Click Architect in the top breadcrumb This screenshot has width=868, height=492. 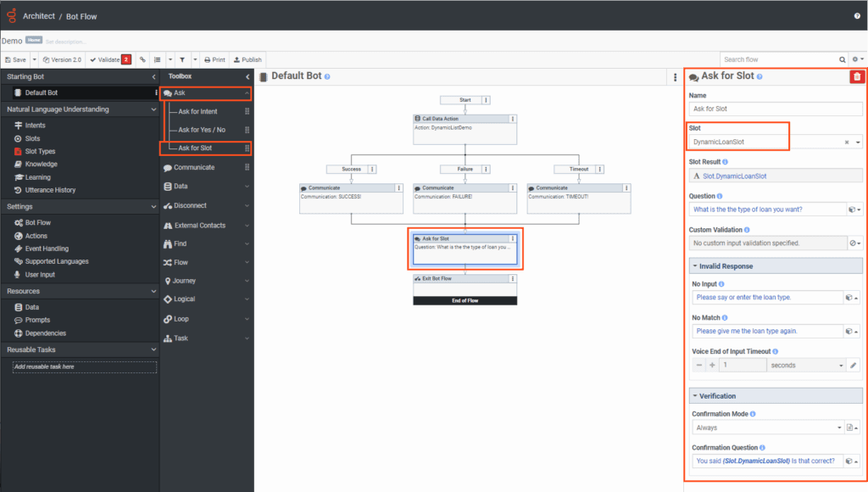tap(37, 15)
